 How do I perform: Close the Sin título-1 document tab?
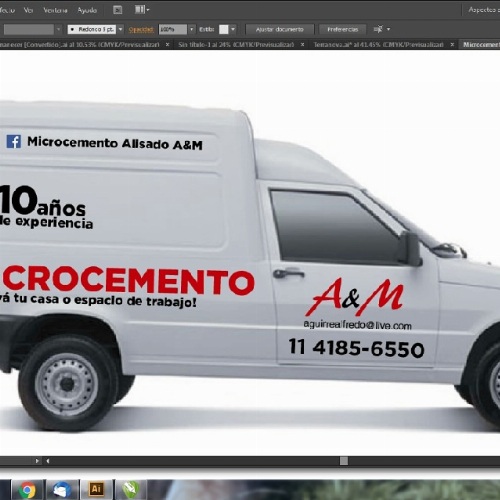tap(302, 44)
